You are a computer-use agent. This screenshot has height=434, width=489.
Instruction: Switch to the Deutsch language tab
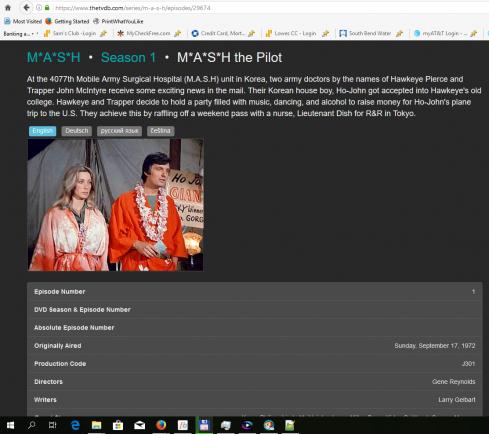(x=77, y=131)
